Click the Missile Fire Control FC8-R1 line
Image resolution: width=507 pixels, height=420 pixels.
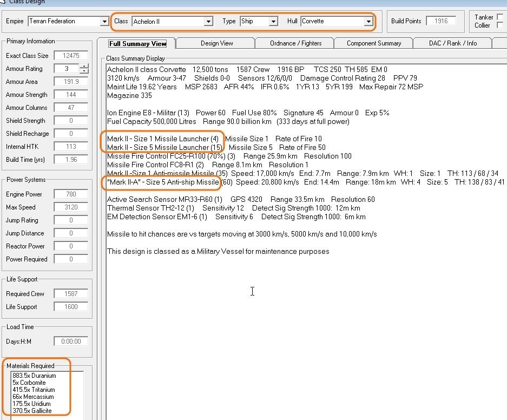pos(208,165)
